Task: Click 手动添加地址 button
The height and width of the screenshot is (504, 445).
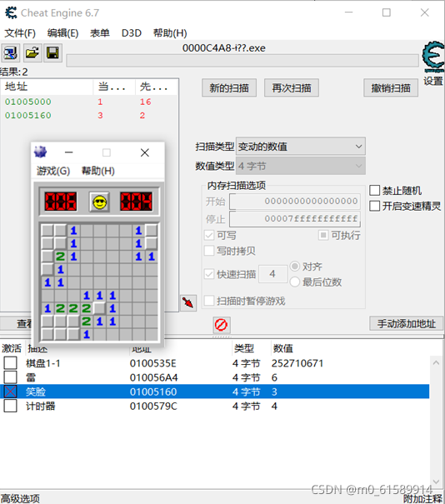Action: 407,324
